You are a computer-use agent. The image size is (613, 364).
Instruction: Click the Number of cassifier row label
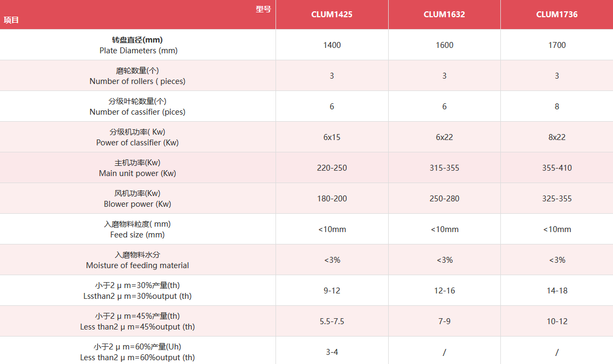point(137,107)
